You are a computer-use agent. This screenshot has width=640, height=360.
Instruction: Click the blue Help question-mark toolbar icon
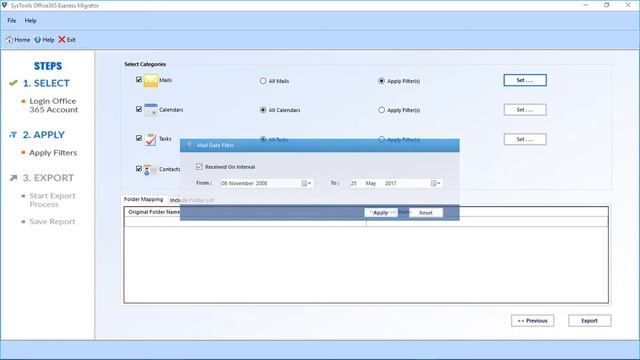tap(38, 40)
